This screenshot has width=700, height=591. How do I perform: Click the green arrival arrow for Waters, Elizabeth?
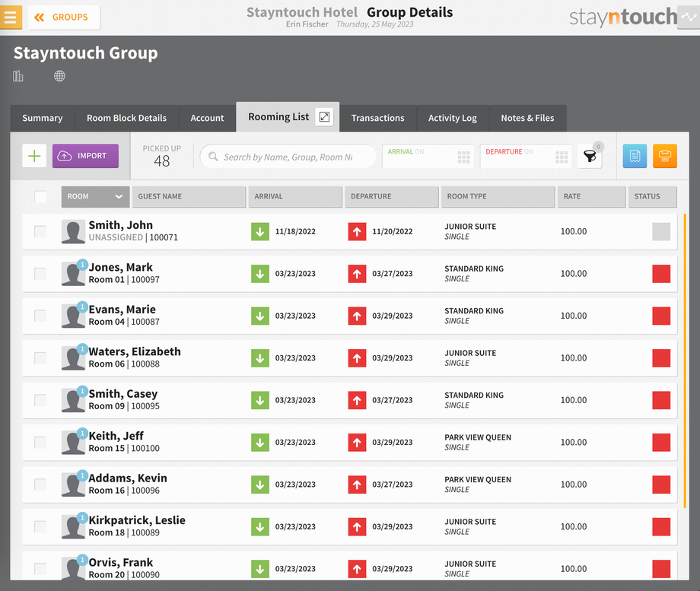pos(259,358)
